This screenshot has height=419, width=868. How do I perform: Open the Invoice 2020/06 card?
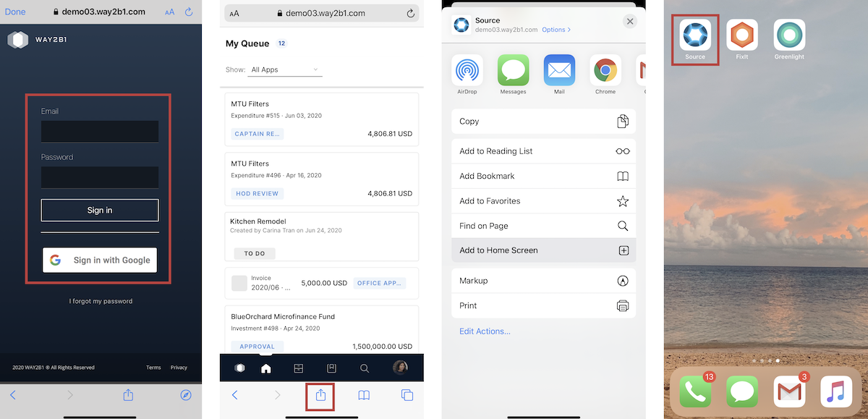pos(322,283)
